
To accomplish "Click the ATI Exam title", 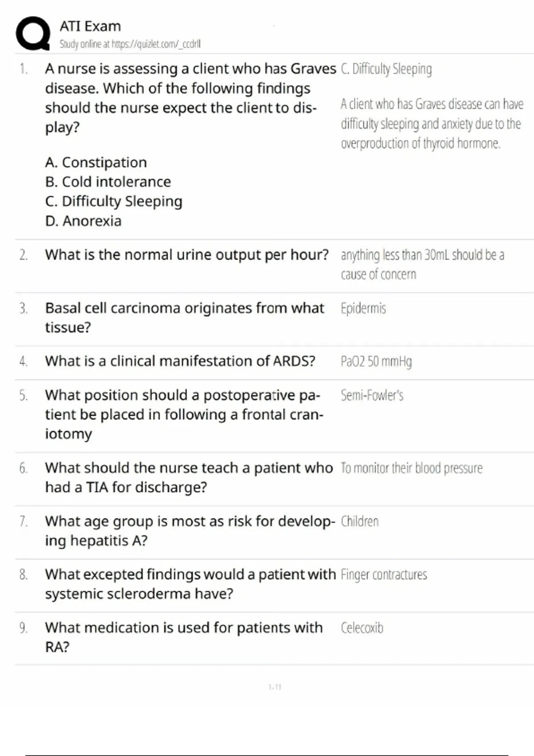I will 90,26.
